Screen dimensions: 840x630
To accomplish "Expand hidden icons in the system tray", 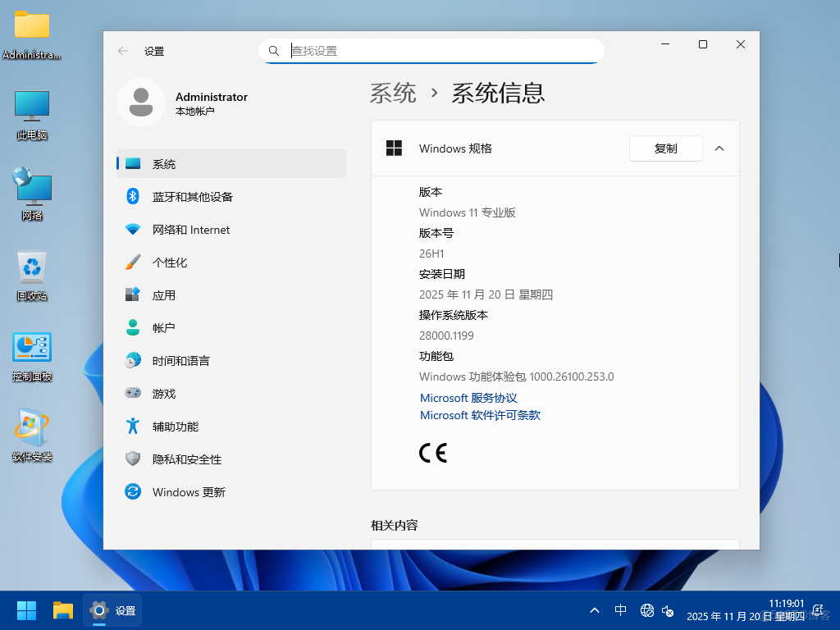I will 595,609.
